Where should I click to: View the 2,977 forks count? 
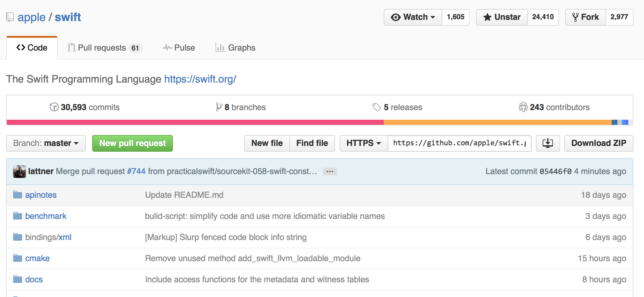tap(619, 17)
